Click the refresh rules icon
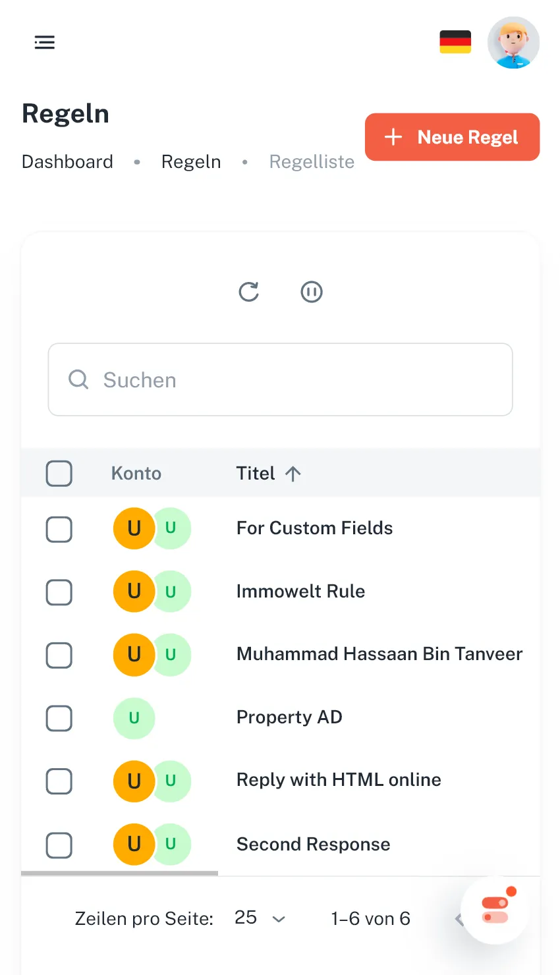The image size is (560, 975). 248,292
